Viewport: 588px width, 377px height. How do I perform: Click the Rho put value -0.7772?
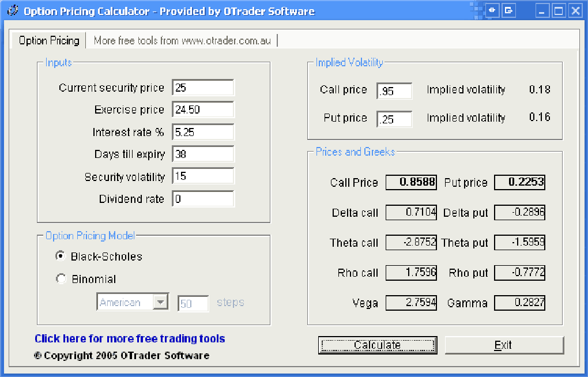pos(519,272)
